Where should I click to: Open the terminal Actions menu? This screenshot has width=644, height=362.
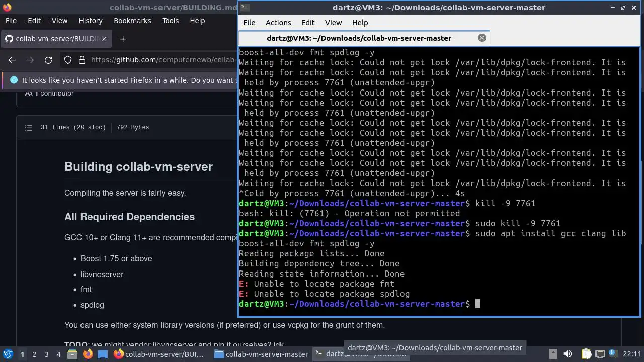[x=278, y=23]
